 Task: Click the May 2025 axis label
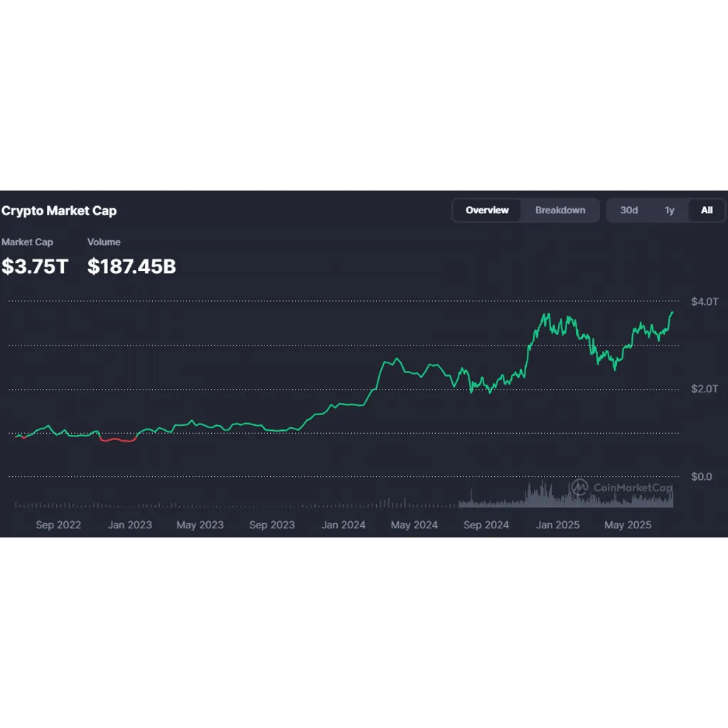pos(627,525)
